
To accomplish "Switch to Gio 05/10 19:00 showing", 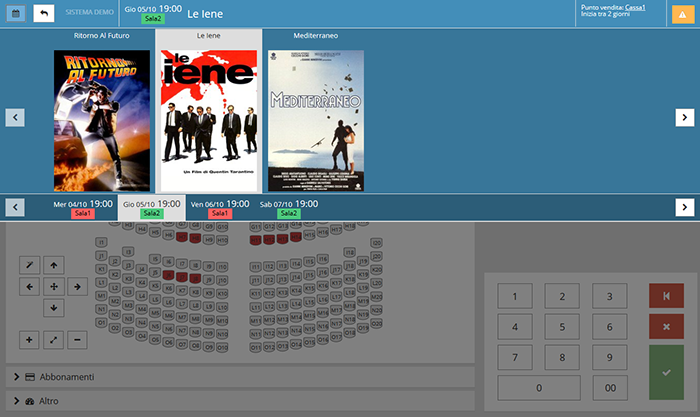I will [152, 208].
